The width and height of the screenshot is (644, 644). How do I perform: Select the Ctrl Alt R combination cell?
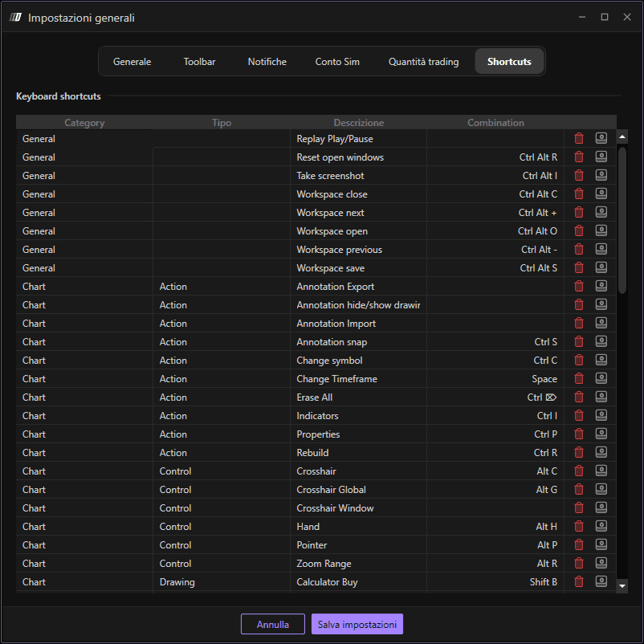[495, 157]
